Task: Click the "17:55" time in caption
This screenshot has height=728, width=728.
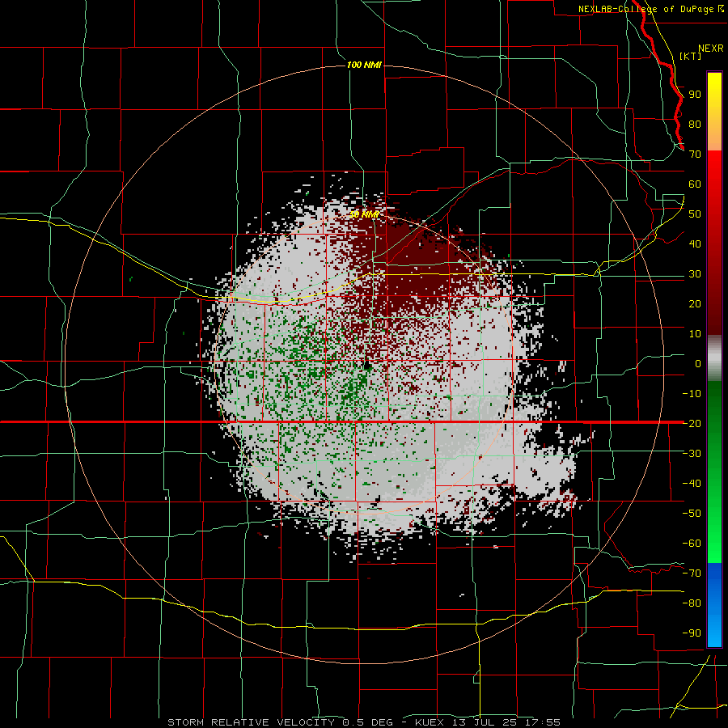Action: click(x=544, y=722)
